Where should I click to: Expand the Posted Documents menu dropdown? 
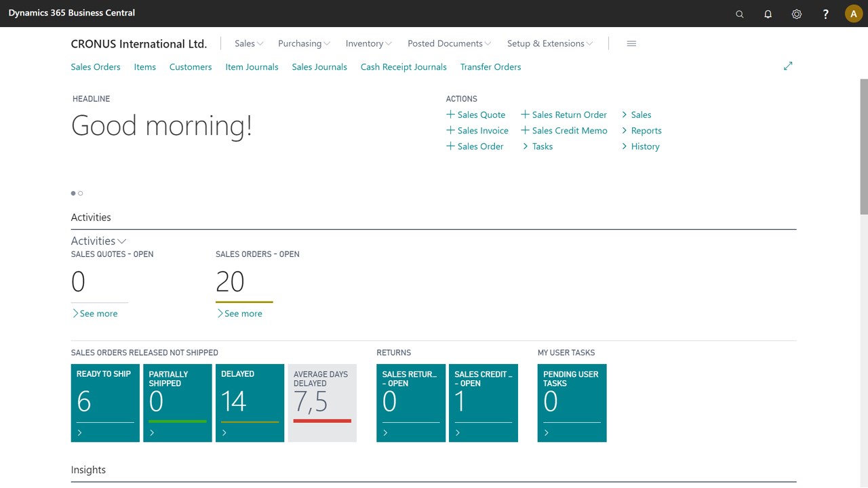(x=450, y=43)
